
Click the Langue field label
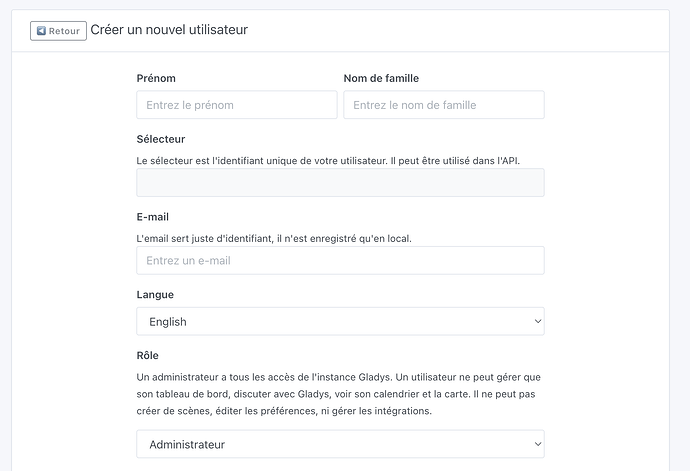(x=155, y=295)
